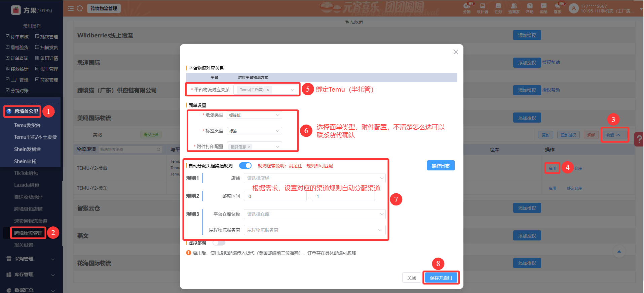644x293 pixels.
Task: Open the 订单审核 shortcut
Action: 17,36
